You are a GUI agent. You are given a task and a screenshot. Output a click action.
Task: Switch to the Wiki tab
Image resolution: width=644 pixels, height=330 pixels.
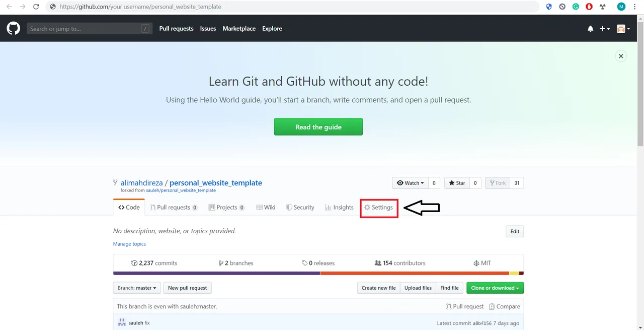tap(266, 207)
